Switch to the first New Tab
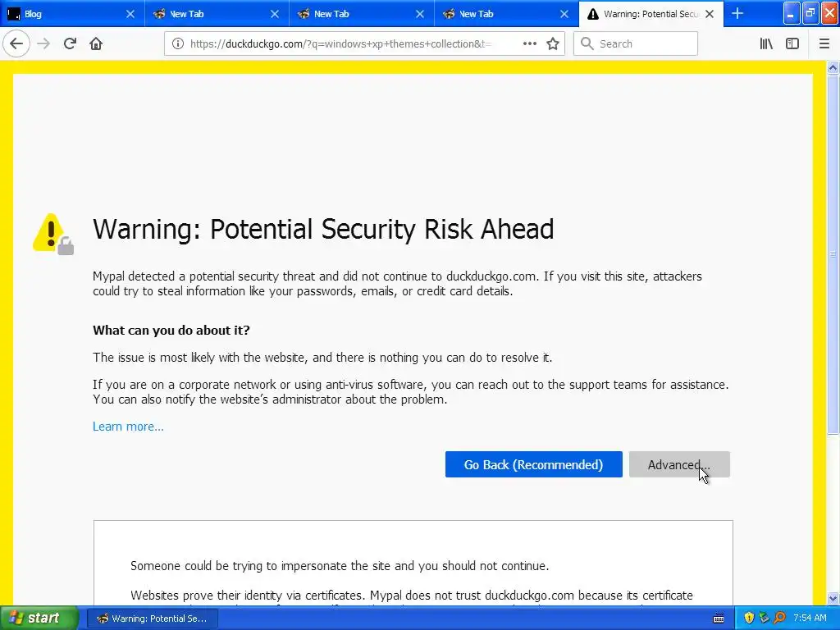The image size is (840, 630). coord(217,14)
